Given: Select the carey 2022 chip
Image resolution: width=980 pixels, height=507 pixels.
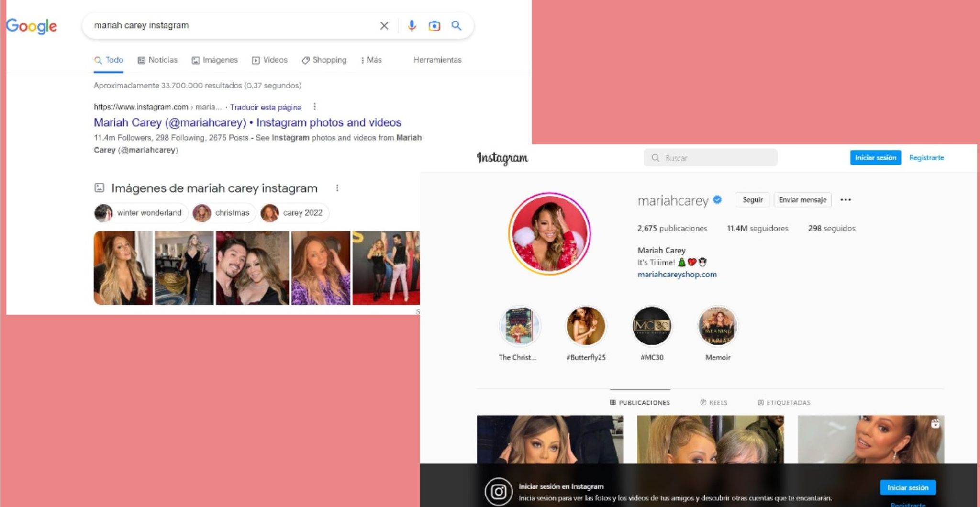Looking at the screenshot, I should [294, 213].
